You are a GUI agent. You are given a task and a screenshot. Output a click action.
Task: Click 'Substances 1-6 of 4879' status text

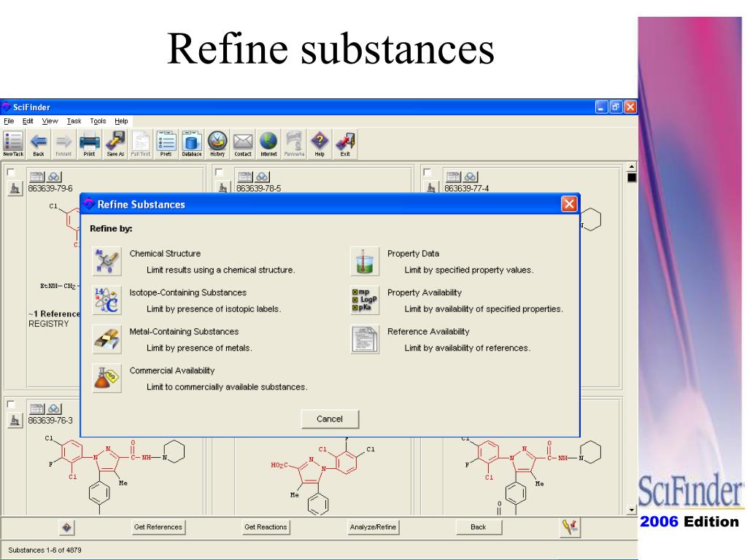pos(44,550)
